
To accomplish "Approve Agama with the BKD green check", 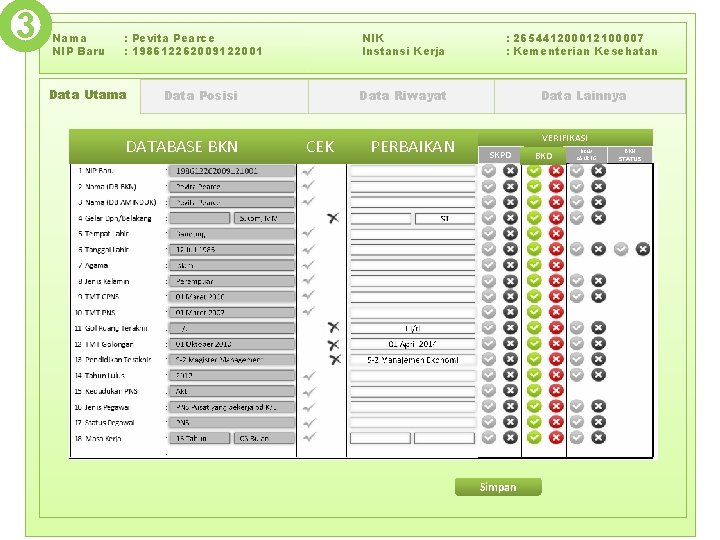I will tap(534, 265).
